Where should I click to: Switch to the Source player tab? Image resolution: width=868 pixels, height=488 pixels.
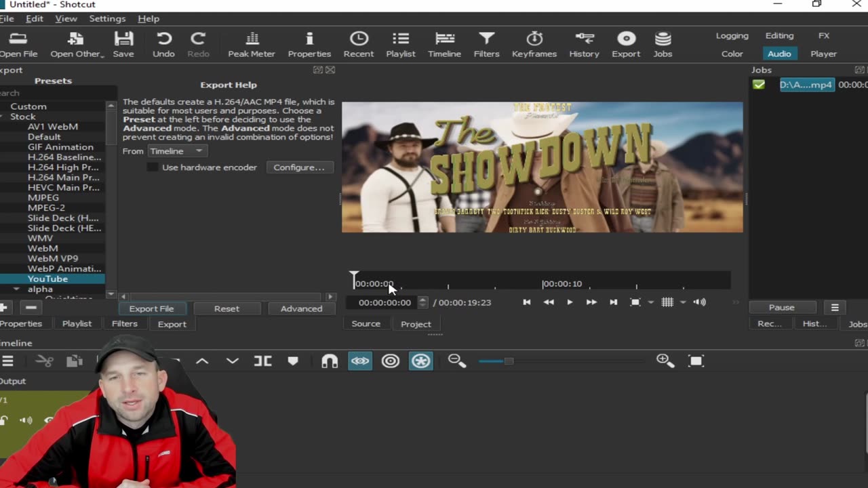[366, 324]
